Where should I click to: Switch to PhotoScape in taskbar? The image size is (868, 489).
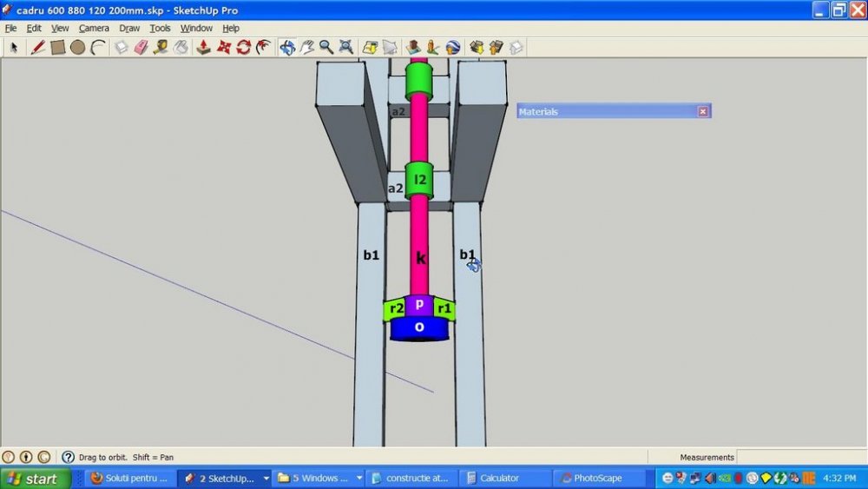coord(598,478)
